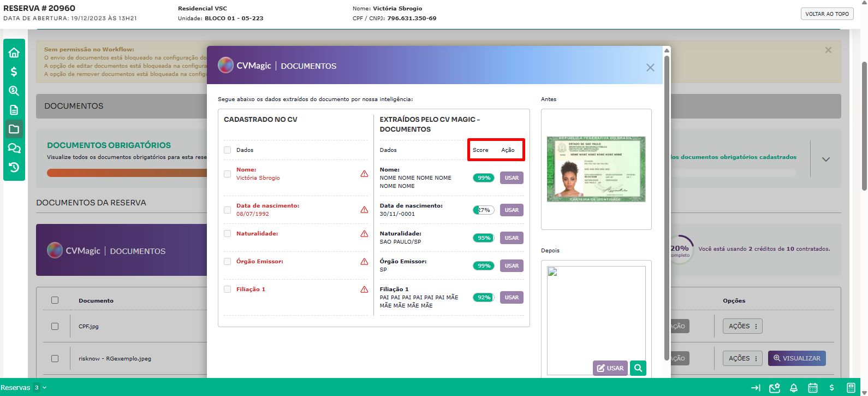
Task: Click the 92% score badge for Filiação 1
Action: (x=484, y=298)
